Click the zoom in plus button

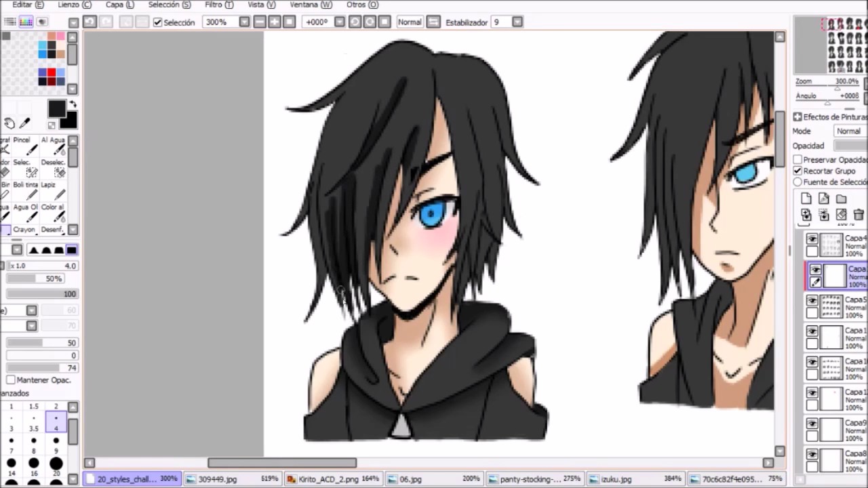point(275,22)
